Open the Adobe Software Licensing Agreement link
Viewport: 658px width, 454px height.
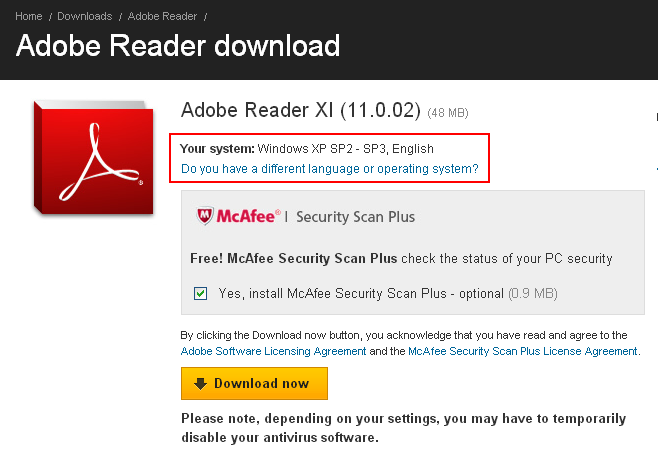click(273, 351)
